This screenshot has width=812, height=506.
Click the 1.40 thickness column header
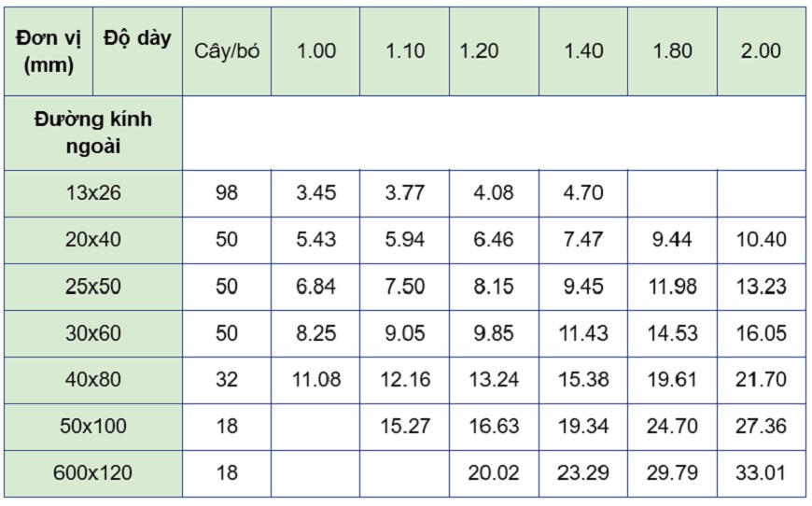pos(583,51)
